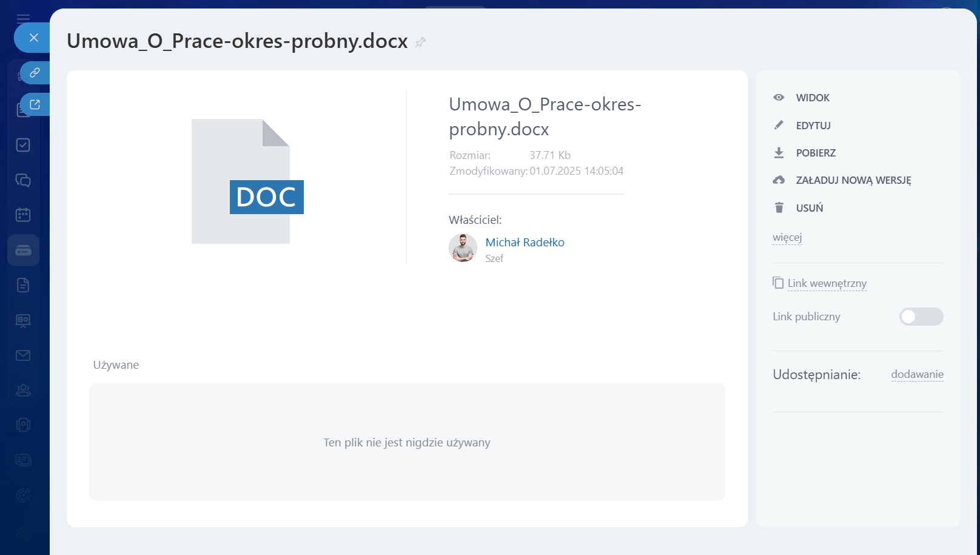Copy link using the chain icon button
The width and height of the screenshot is (980, 555).
coord(35,73)
